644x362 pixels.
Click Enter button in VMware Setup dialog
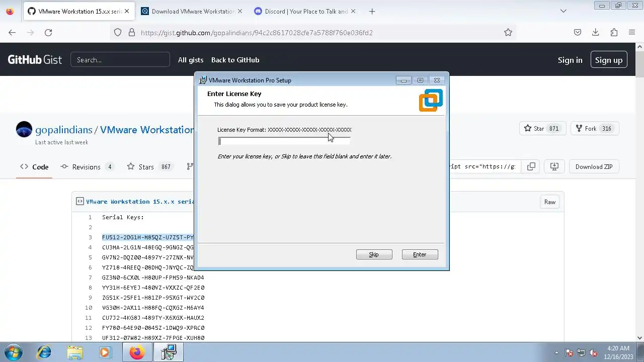pyautogui.click(x=420, y=254)
